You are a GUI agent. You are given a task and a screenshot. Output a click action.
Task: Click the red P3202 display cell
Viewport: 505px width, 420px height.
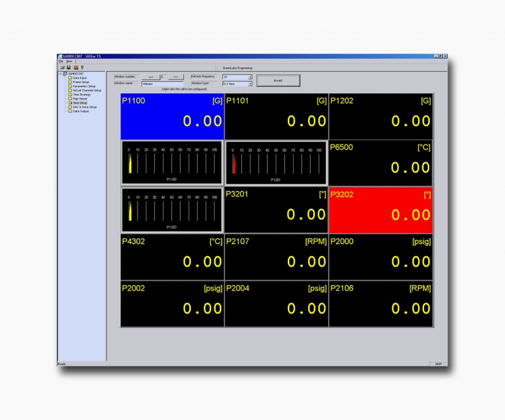381,210
